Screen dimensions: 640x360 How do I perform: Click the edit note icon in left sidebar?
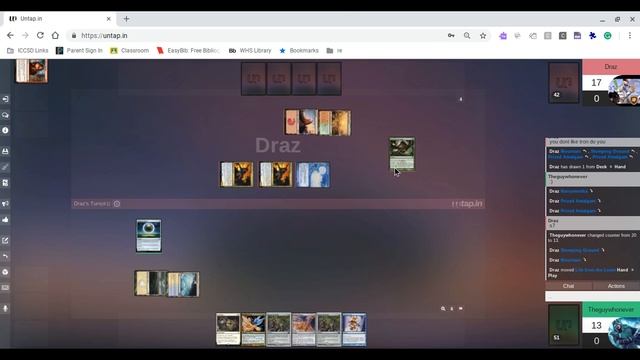(x=5, y=240)
